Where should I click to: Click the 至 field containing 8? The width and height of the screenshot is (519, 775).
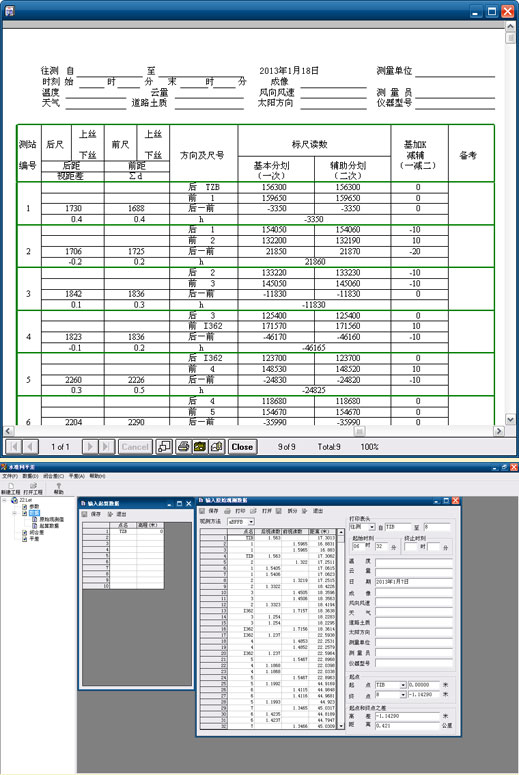437,527
